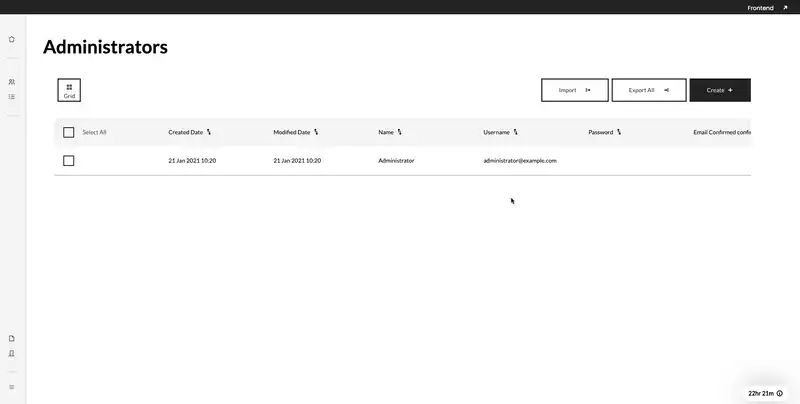
Task: Sort by Name column
Action: (x=399, y=132)
